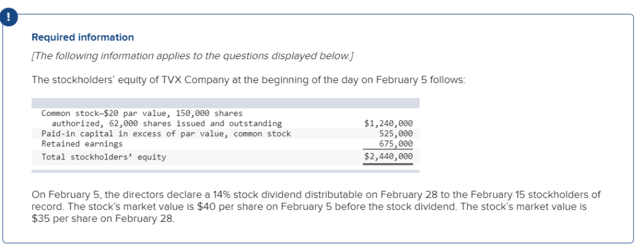Click the authorized, 62,000 shares issued line
Viewport: 644px width, 247px height.
[167, 123]
